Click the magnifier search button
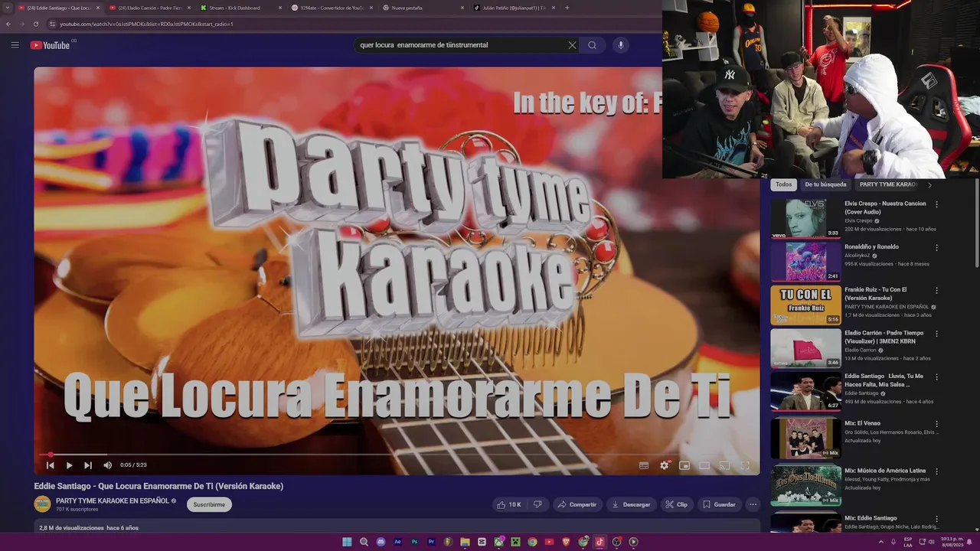This screenshot has height=551, width=980. tap(592, 45)
